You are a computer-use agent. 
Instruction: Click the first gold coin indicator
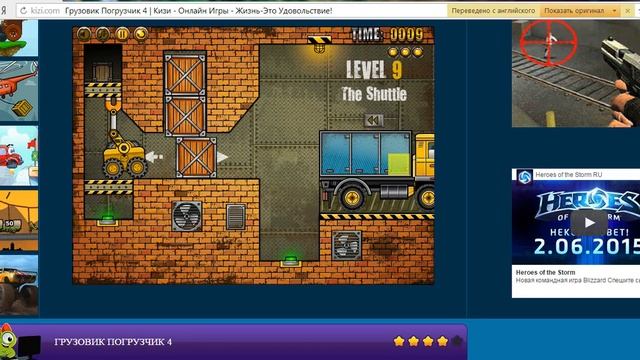[x=393, y=52]
